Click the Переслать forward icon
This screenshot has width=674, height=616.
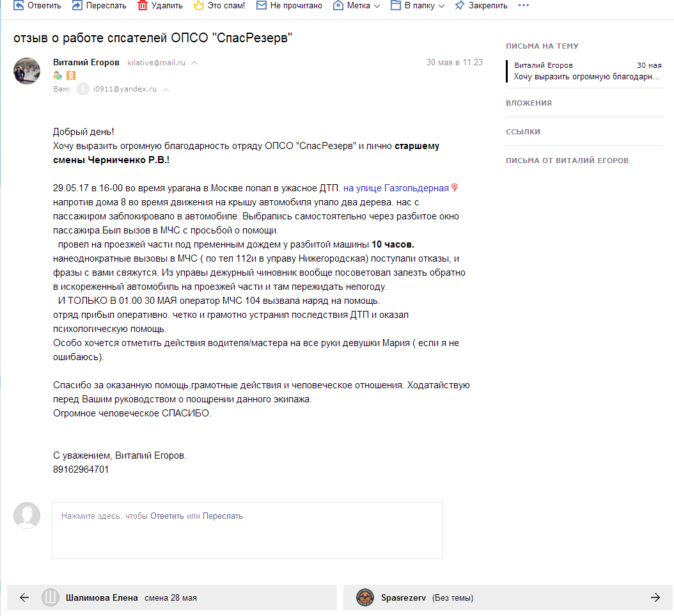tap(77, 6)
